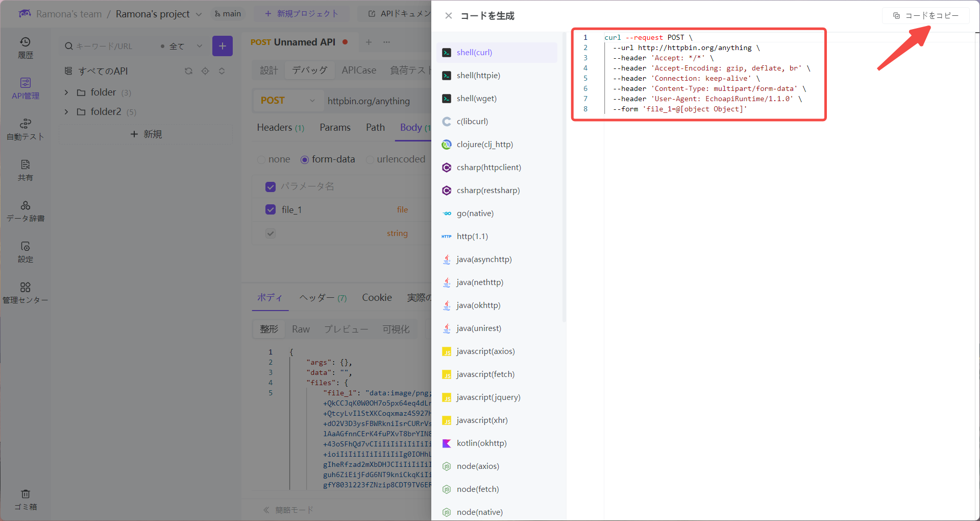
Task: Uncheck the file_1 parameter checkbox
Action: [x=270, y=209]
